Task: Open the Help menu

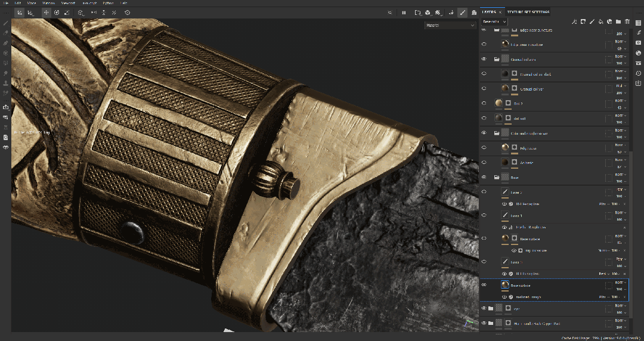Action: [x=123, y=3]
